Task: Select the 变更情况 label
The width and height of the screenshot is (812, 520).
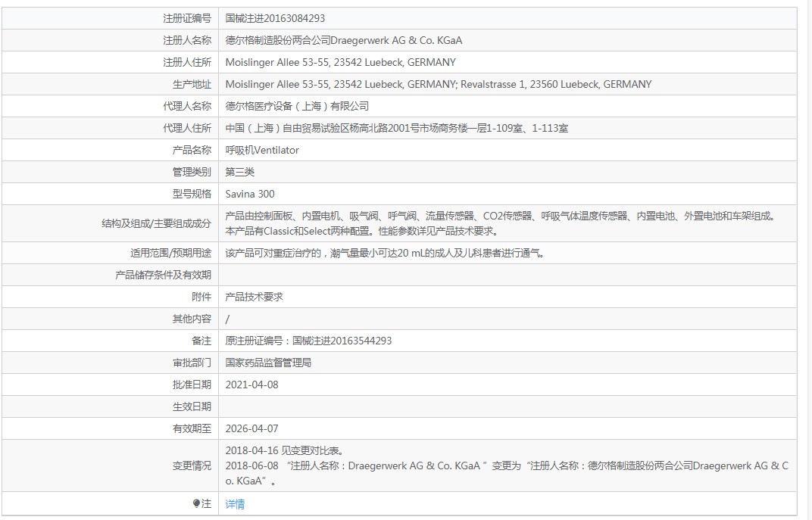Action: (x=192, y=466)
